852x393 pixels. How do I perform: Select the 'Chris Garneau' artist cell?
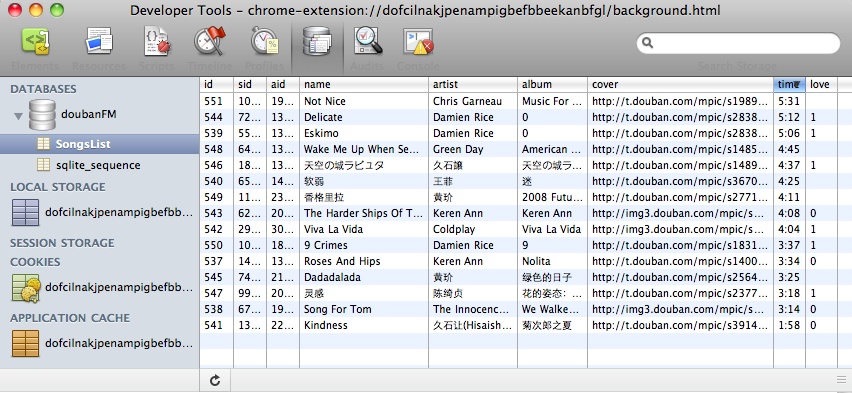473,101
